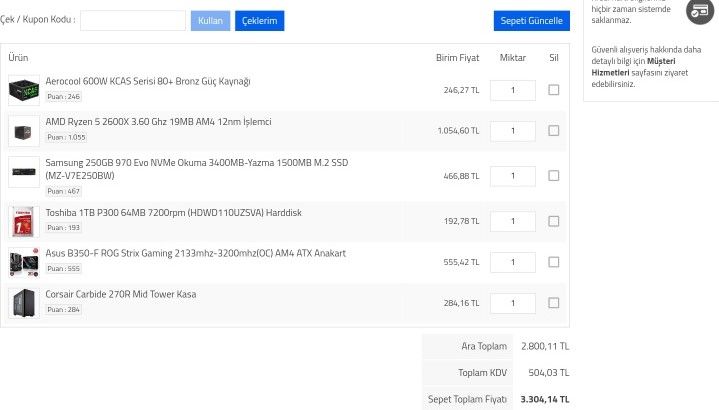Click the Puan : 193 badge
719x410 pixels.
(64, 227)
